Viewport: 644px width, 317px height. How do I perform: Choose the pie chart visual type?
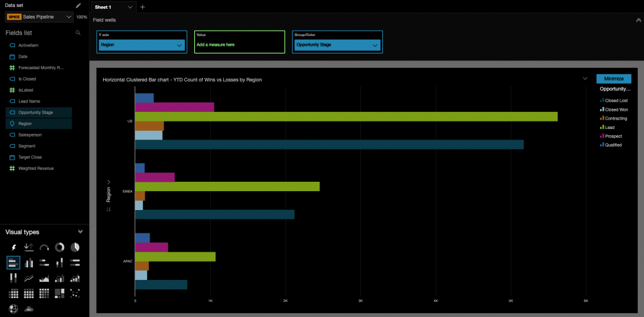[75, 247]
